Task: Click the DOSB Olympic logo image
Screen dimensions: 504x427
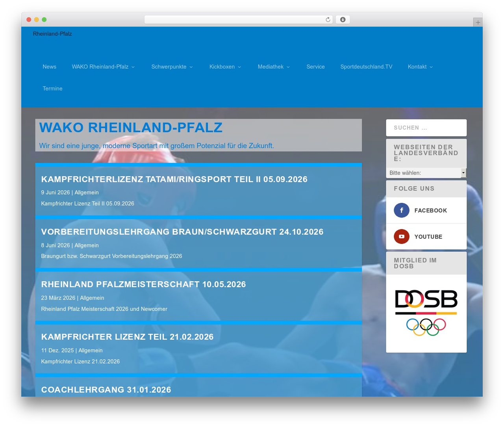Action: pyautogui.click(x=426, y=313)
